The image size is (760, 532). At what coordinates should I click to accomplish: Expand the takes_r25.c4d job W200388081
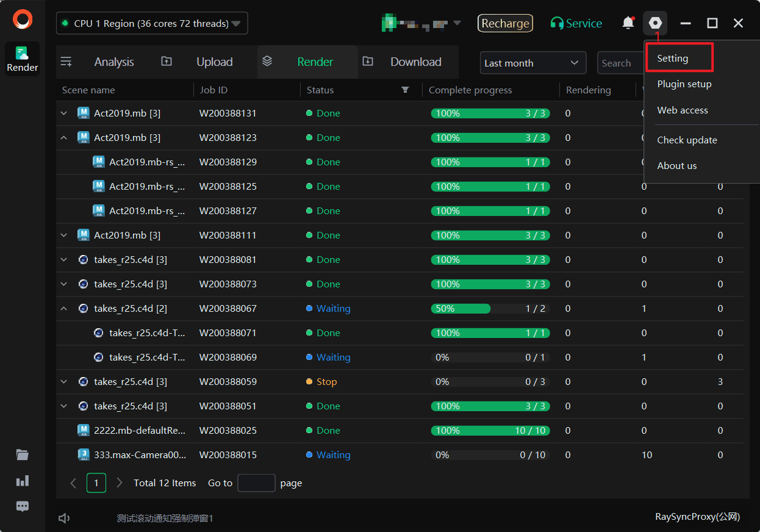click(x=64, y=260)
